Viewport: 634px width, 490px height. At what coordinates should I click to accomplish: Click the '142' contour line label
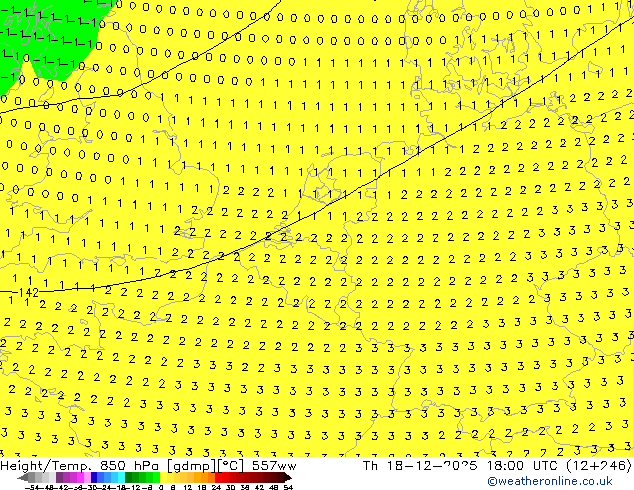pyautogui.click(x=28, y=292)
